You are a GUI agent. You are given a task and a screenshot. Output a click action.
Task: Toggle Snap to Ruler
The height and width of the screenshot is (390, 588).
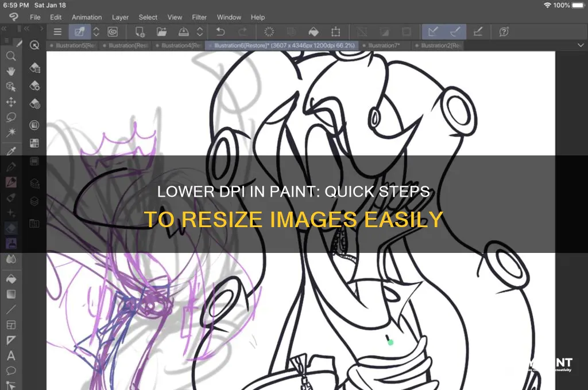(433, 32)
